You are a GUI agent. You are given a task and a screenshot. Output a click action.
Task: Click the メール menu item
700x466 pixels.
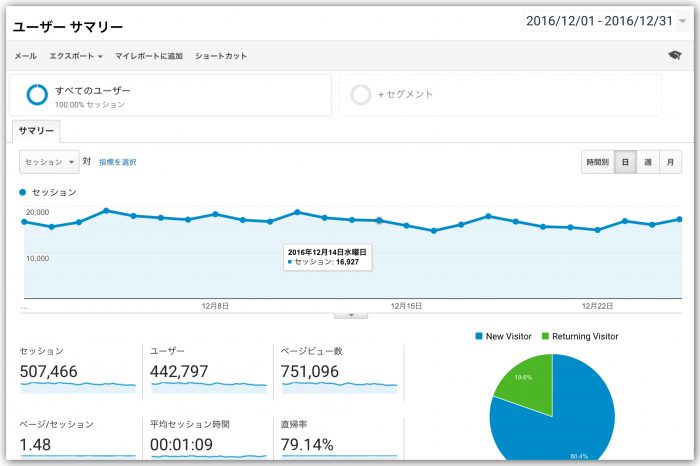point(26,56)
